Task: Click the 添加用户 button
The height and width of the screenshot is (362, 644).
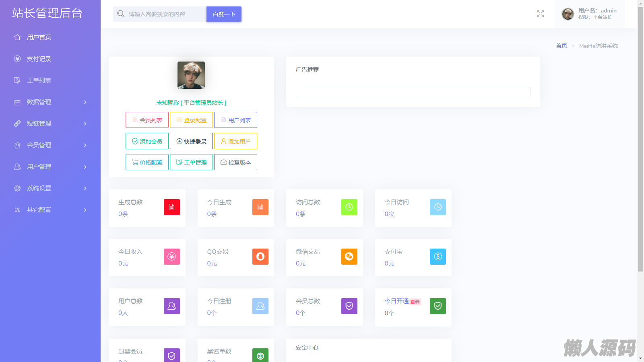Action: (x=235, y=141)
